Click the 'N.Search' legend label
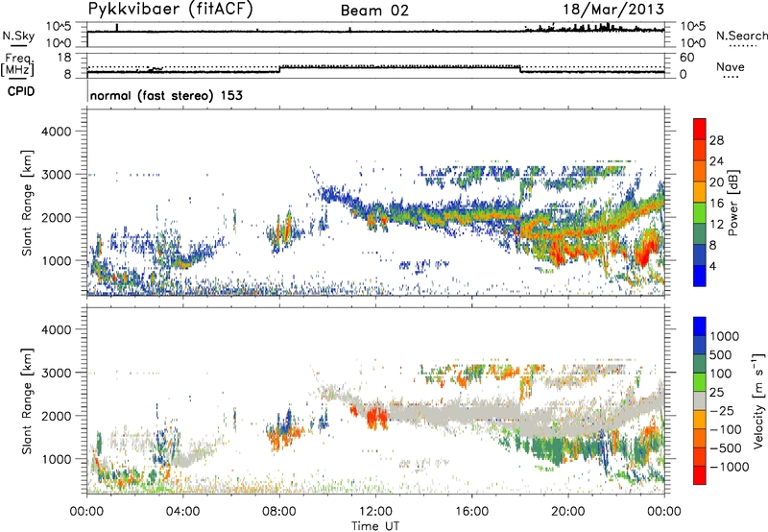Viewport: 768px width, 532px height. [x=741, y=36]
